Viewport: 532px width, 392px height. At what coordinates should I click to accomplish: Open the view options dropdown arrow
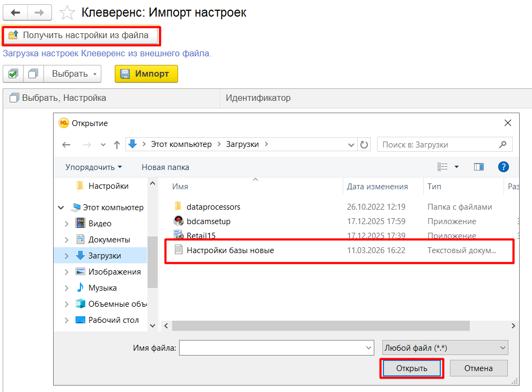click(457, 167)
